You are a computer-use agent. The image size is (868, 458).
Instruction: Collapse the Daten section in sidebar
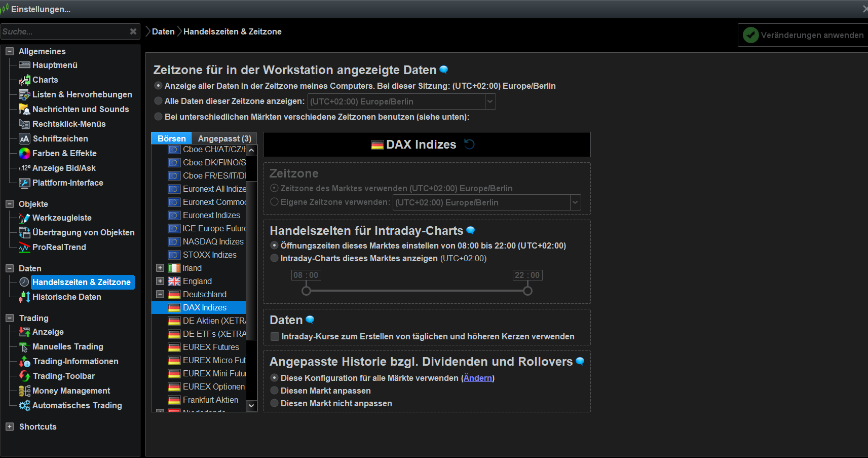tap(10, 268)
